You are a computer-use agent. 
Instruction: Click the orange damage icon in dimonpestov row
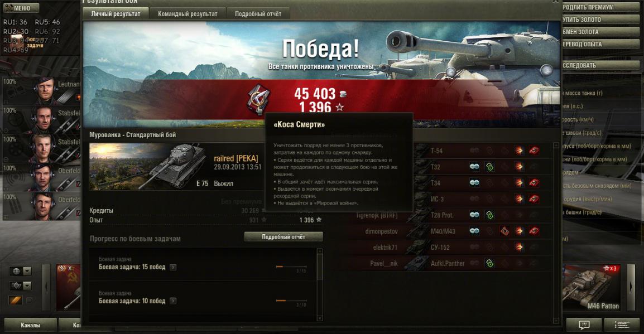(x=505, y=231)
